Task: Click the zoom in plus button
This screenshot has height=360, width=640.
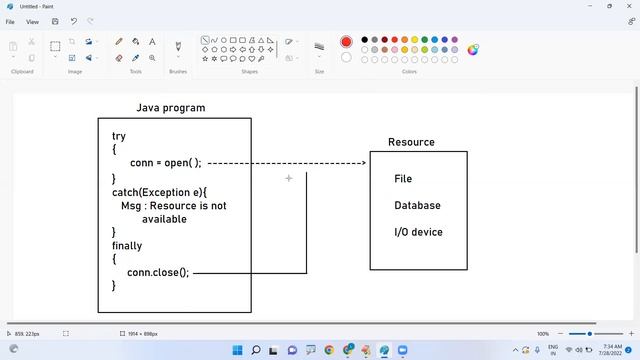Action: pyautogui.click(x=631, y=334)
